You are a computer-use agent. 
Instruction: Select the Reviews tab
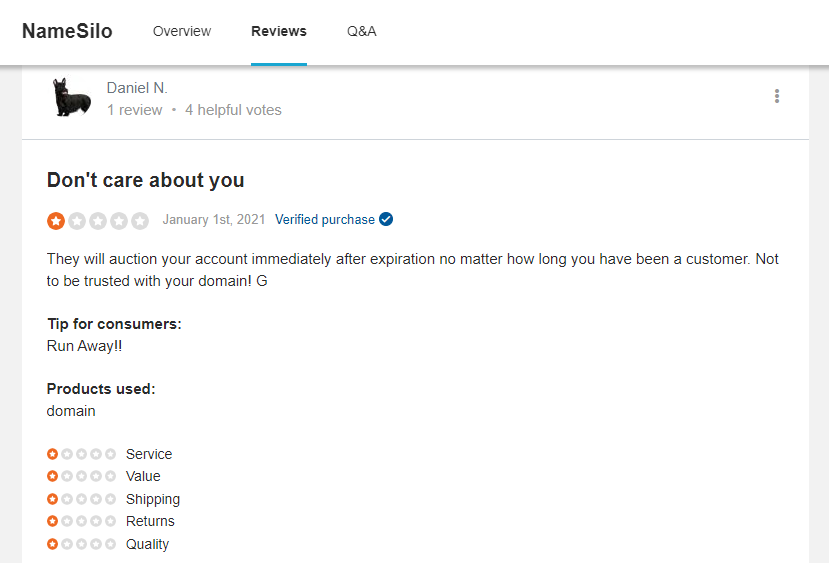[x=279, y=31]
